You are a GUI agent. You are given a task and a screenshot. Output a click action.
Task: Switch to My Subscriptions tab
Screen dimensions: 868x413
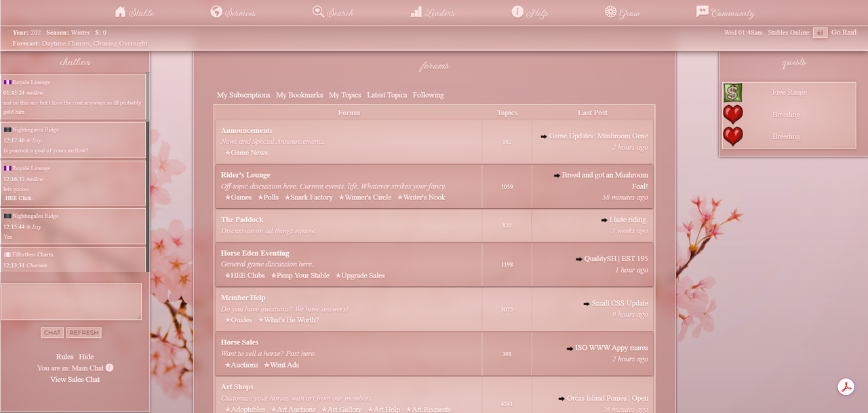(x=243, y=95)
